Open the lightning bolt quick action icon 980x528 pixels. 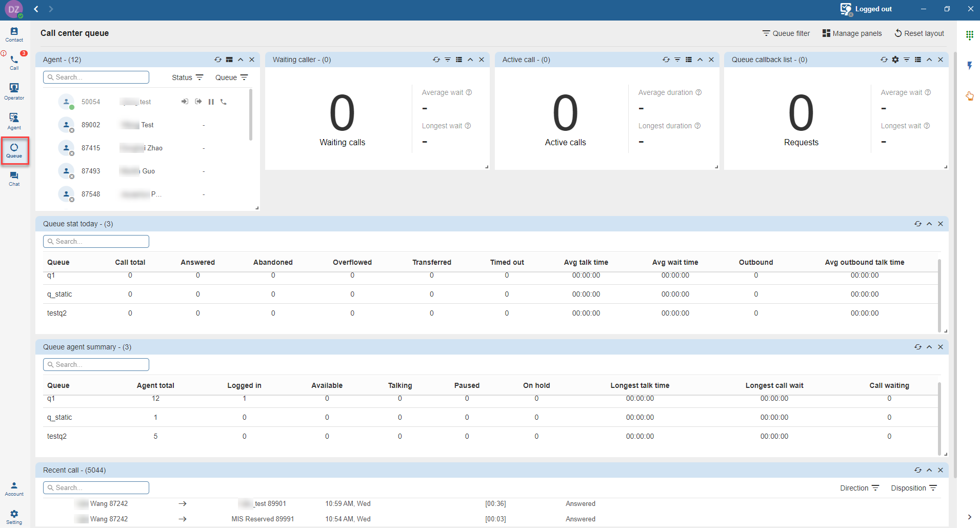click(x=970, y=66)
